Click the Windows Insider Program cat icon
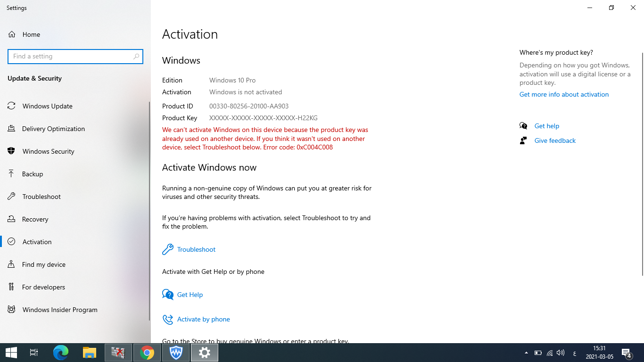Image resolution: width=644 pixels, height=362 pixels. [11, 310]
